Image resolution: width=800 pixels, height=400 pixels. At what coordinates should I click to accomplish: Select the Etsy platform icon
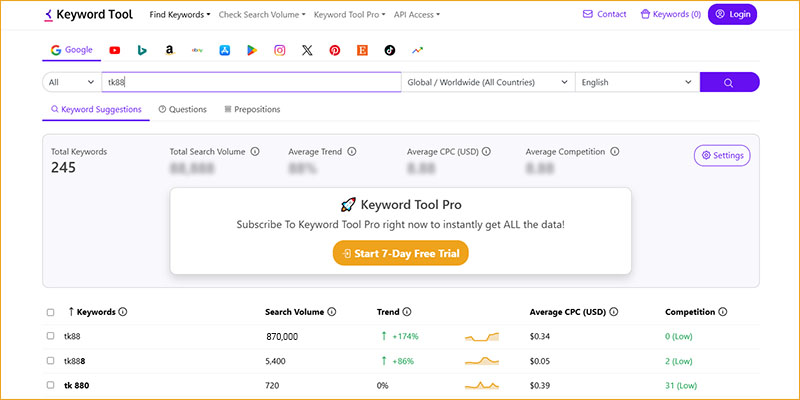click(362, 50)
